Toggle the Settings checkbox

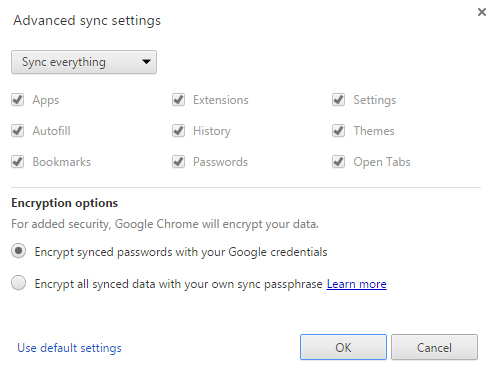click(x=338, y=100)
